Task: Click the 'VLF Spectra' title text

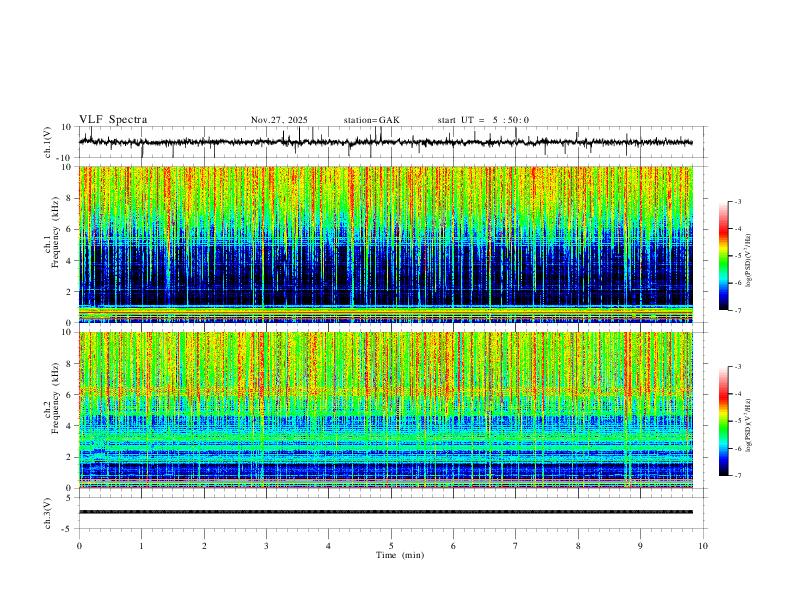Action: (x=113, y=120)
